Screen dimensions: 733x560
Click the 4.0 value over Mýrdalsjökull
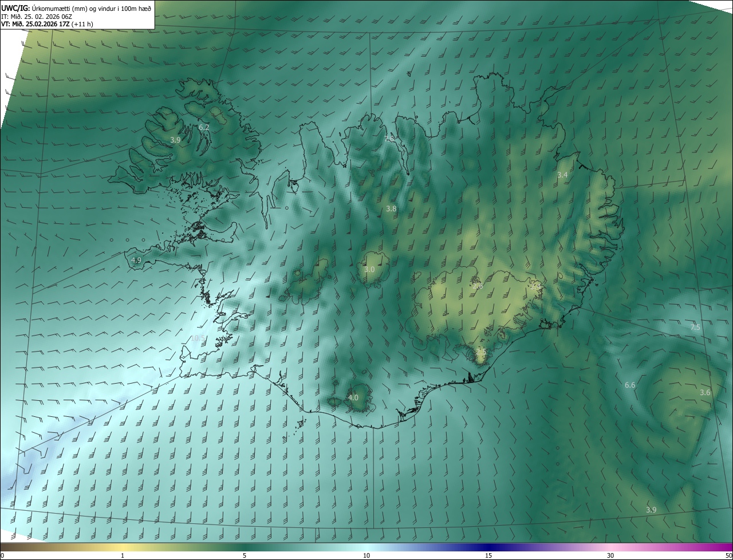(353, 397)
